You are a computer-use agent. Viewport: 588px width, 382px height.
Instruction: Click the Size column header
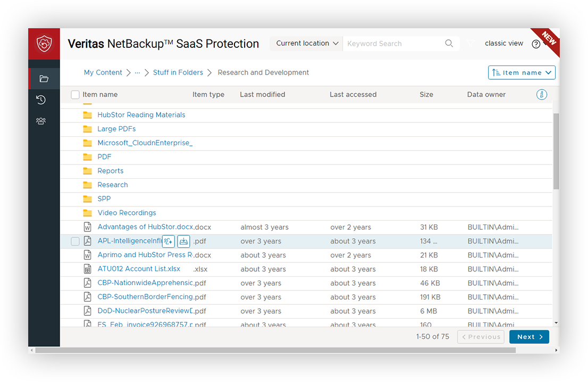(x=426, y=95)
